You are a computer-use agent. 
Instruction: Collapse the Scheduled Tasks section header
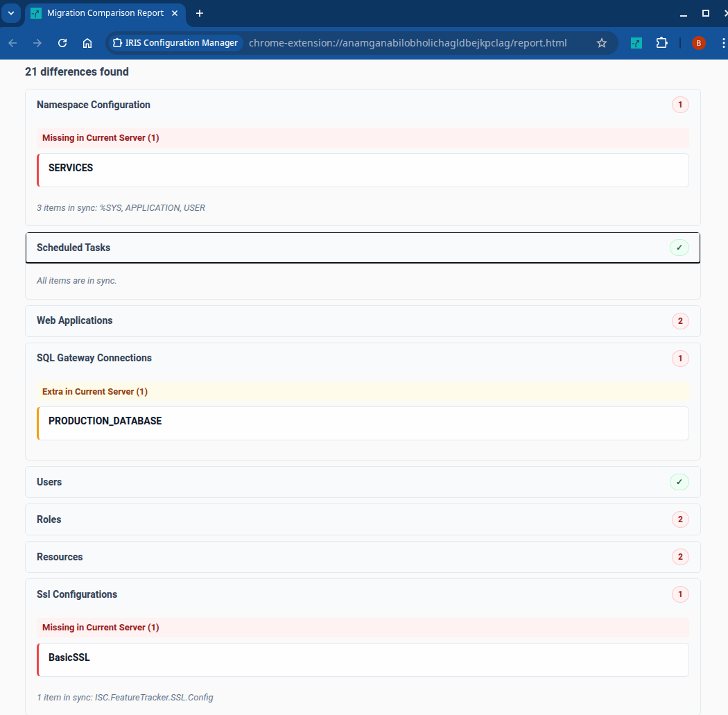(362, 248)
